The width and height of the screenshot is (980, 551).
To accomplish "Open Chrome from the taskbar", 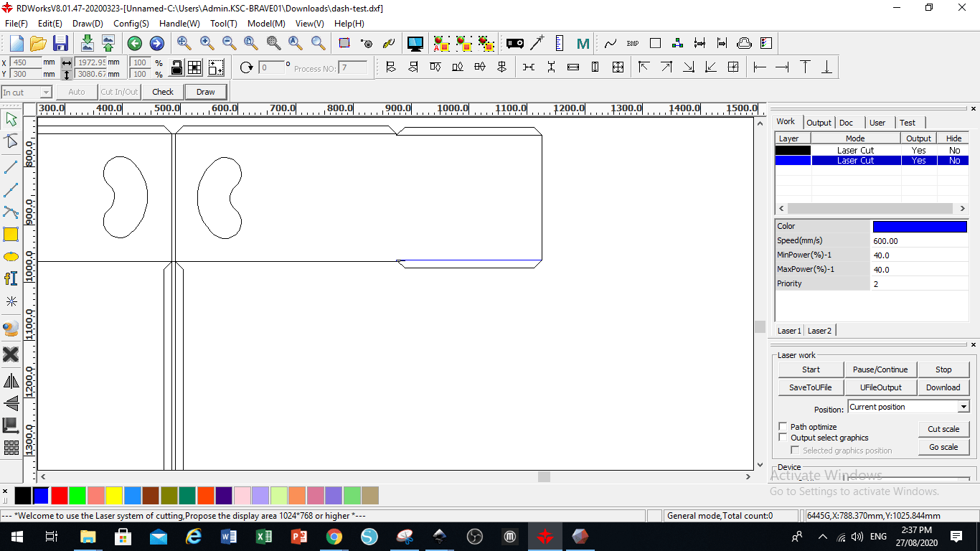I will 334,537.
